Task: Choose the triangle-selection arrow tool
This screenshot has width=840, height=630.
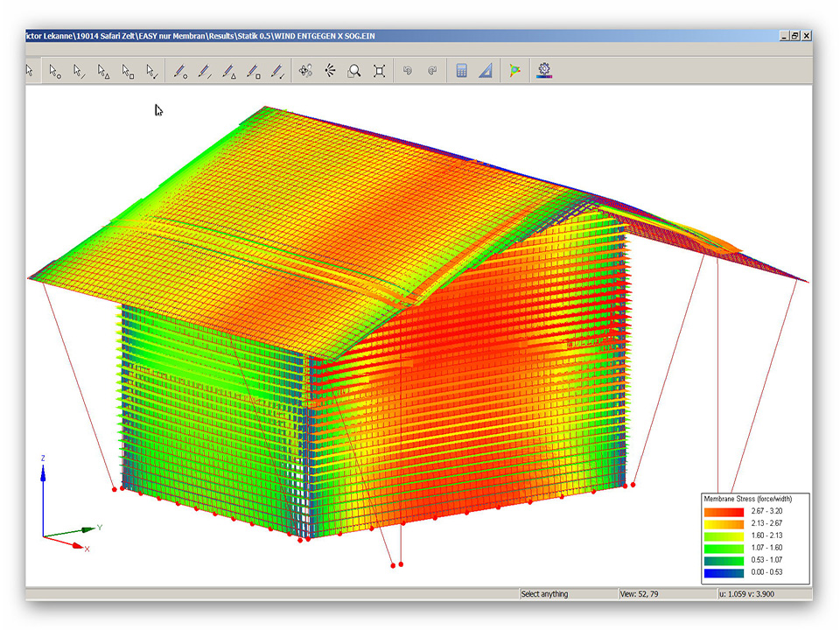Action: pos(103,71)
